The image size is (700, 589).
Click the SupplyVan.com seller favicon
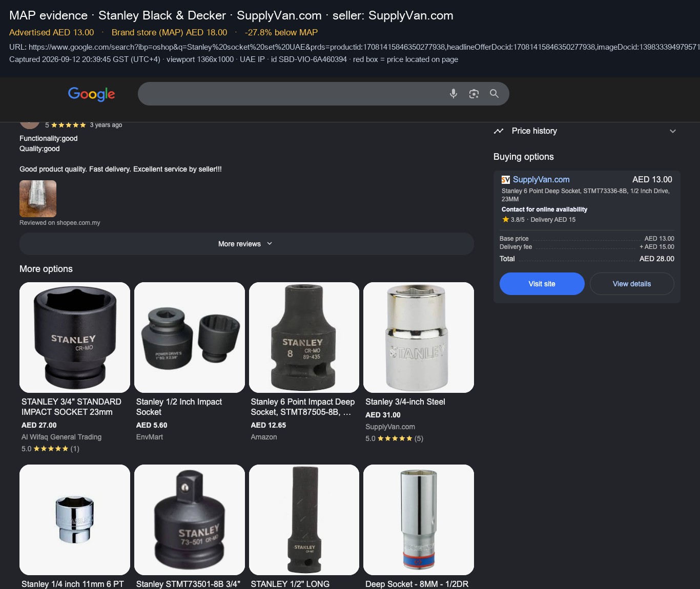[506, 180]
